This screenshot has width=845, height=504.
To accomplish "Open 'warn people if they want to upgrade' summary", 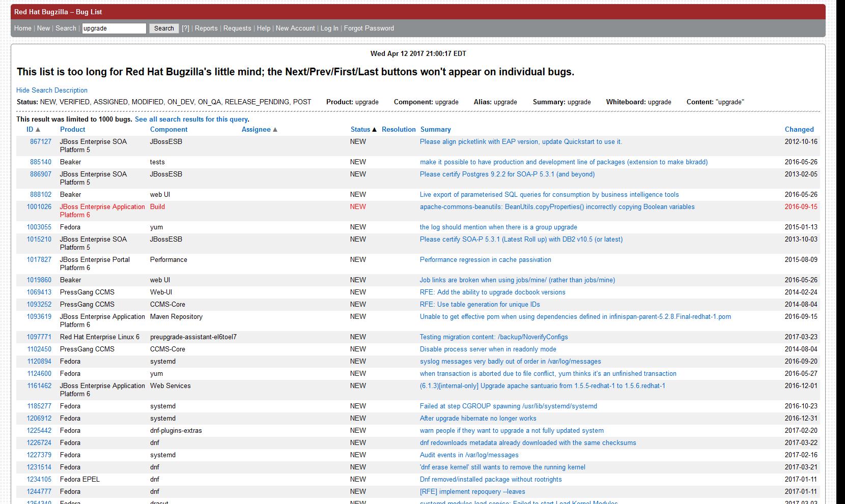I will [512, 431].
